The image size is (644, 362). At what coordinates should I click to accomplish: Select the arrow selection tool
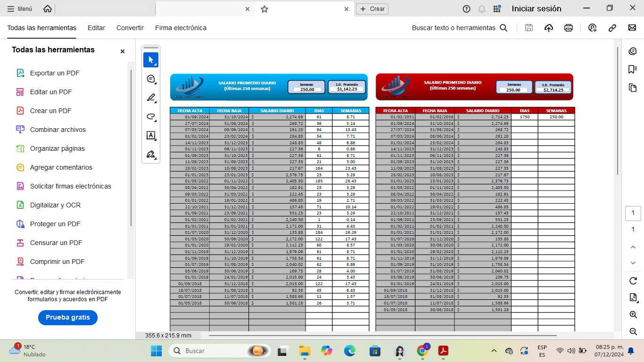pyautogui.click(x=151, y=60)
